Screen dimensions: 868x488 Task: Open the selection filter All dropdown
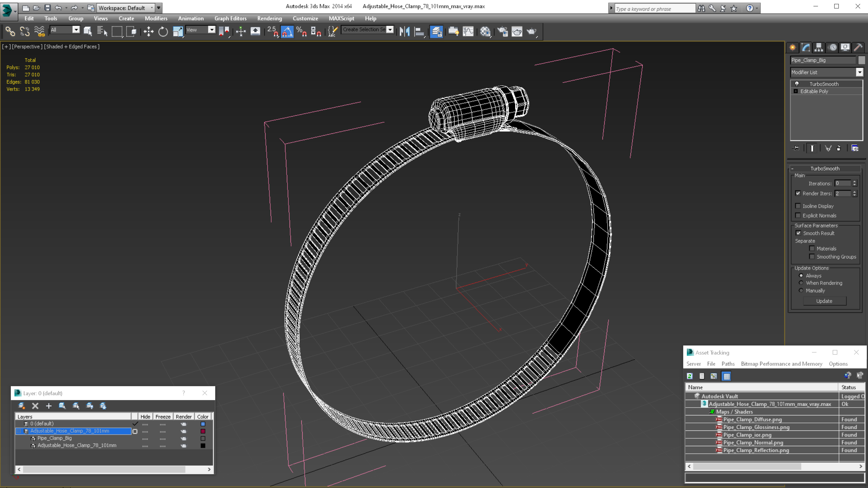click(x=76, y=30)
